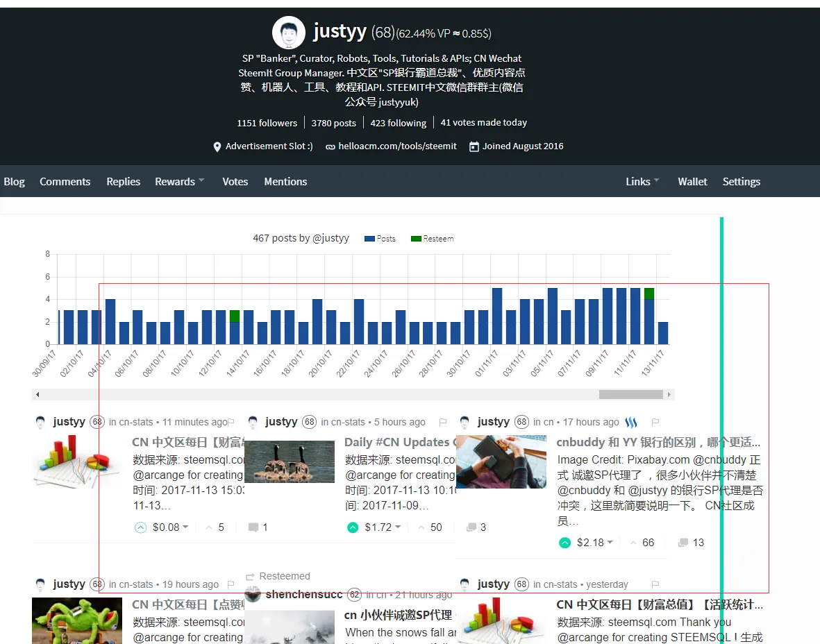This screenshot has width=820, height=644.
Task: Open justyy's profile avatar in header
Action: tap(289, 33)
